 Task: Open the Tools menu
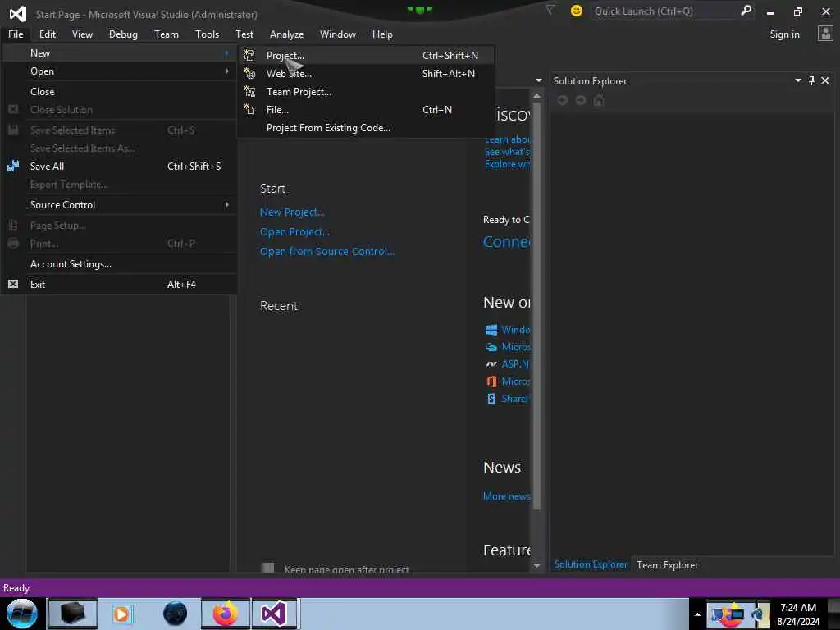pyautogui.click(x=207, y=34)
